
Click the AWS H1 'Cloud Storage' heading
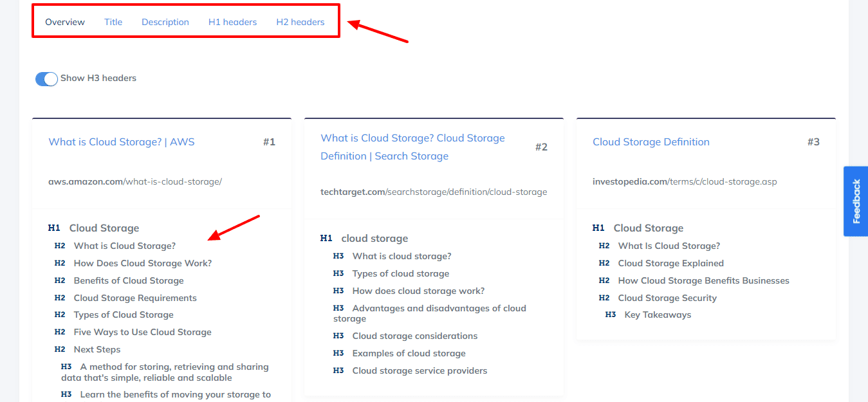pos(104,228)
